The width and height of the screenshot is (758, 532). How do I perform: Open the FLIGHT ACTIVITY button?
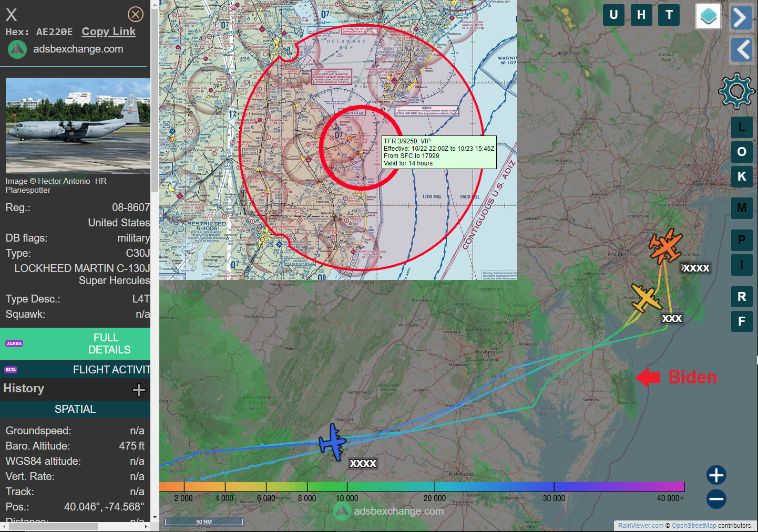pyautogui.click(x=75, y=370)
